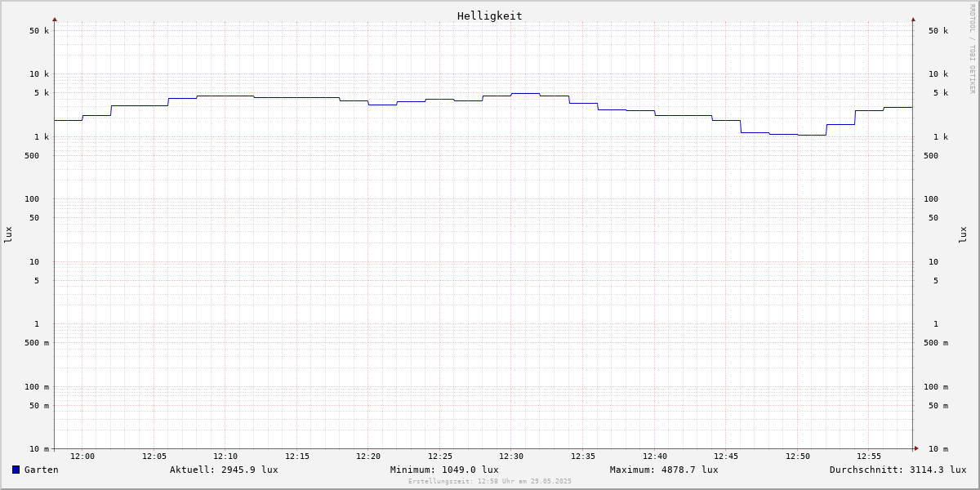
Task: Click the left axis lux unit label
Action: pyautogui.click(x=8, y=234)
